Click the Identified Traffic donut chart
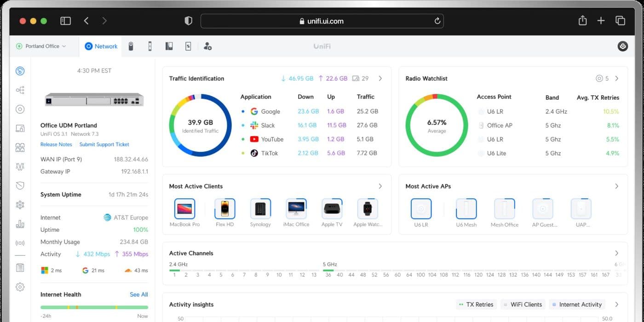 pos(200,125)
